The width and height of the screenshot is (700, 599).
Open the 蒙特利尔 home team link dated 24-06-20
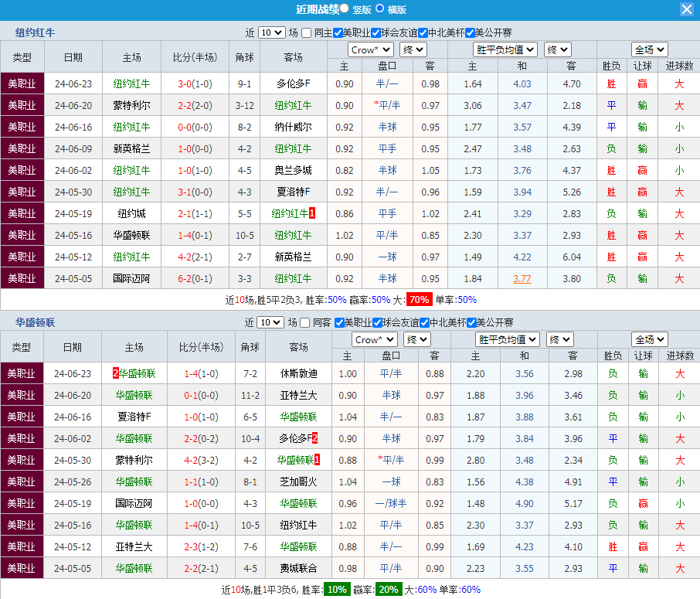coord(131,105)
